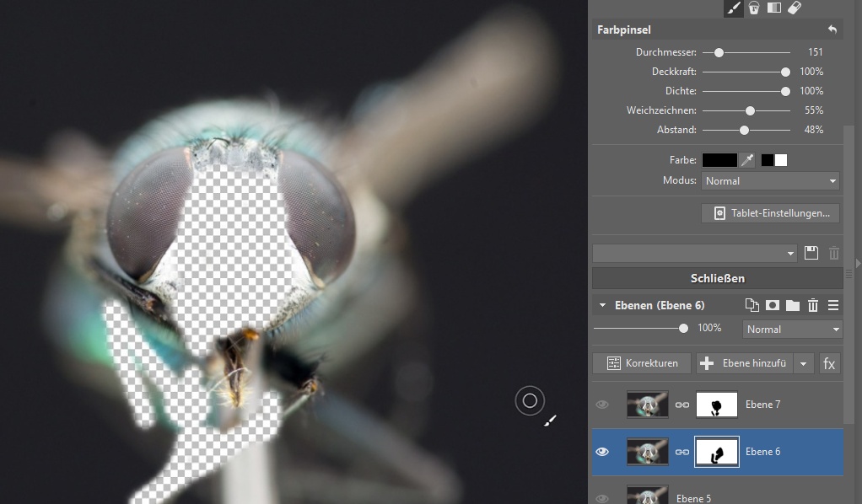
Task: Pick a color with the eyedropper icon
Action: point(747,160)
